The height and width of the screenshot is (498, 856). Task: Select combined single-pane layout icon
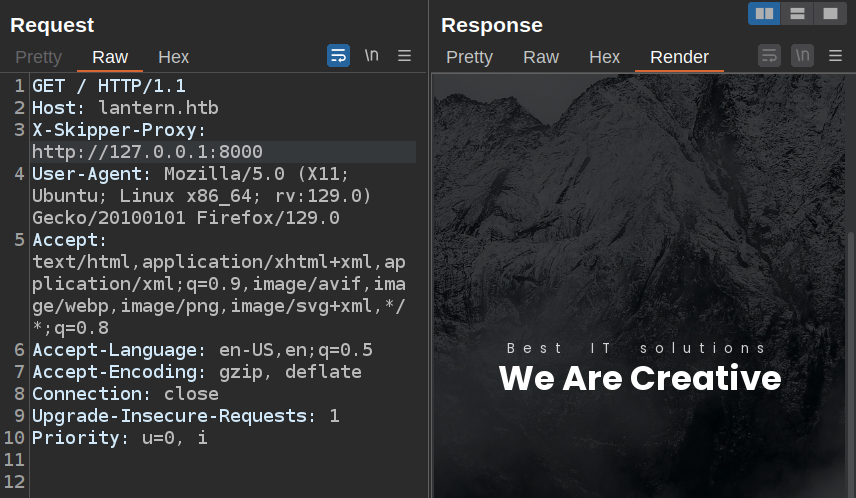[829, 13]
